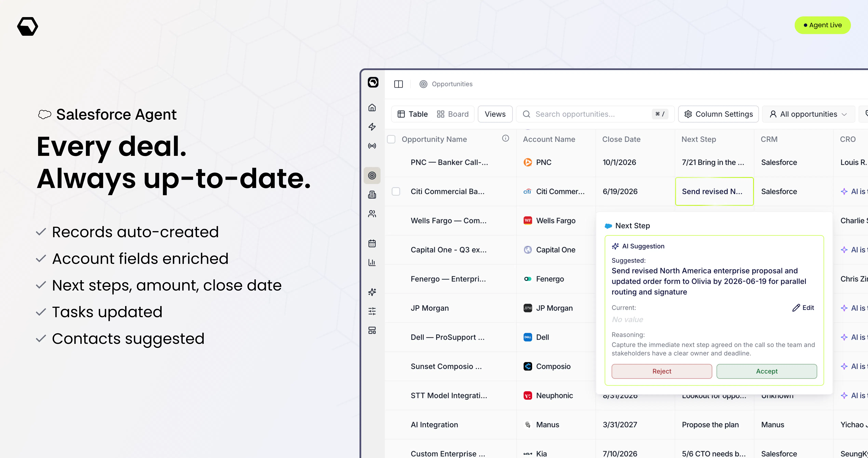Open the Dell — ProSupport opportunity
The image size is (868, 458).
coord(447,337)
